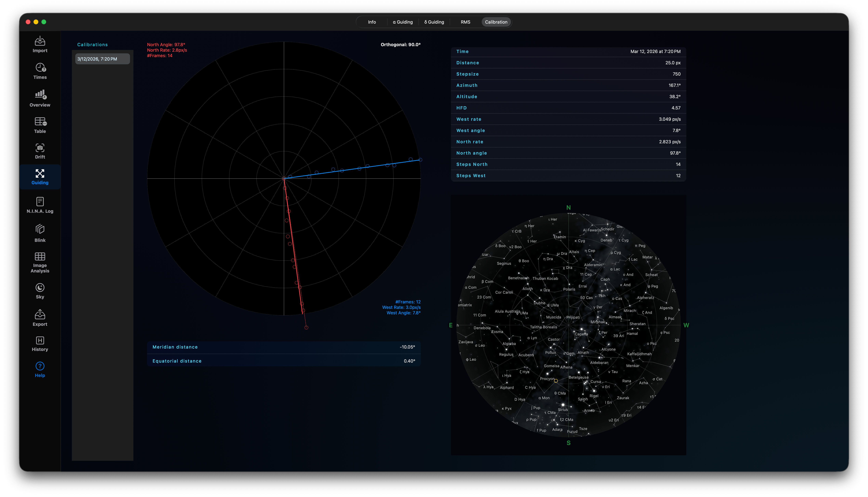Image resolution: width=868 pixels, height=497 pixels.
Task: Click the yellow window minimize button
Action: pos(36,22)
